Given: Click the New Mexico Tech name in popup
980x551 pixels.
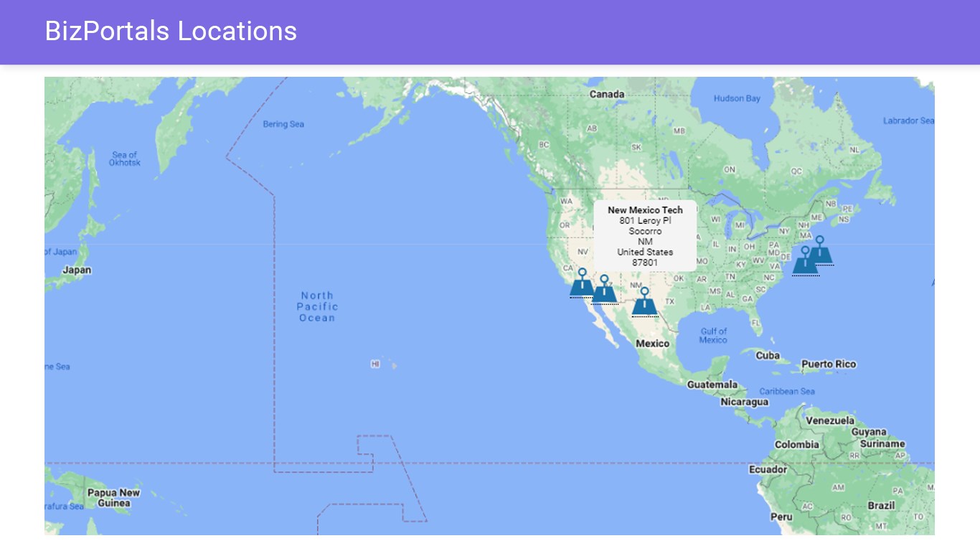Looking at the screenshot, I should pyautogui.click(x=645, y=210).
